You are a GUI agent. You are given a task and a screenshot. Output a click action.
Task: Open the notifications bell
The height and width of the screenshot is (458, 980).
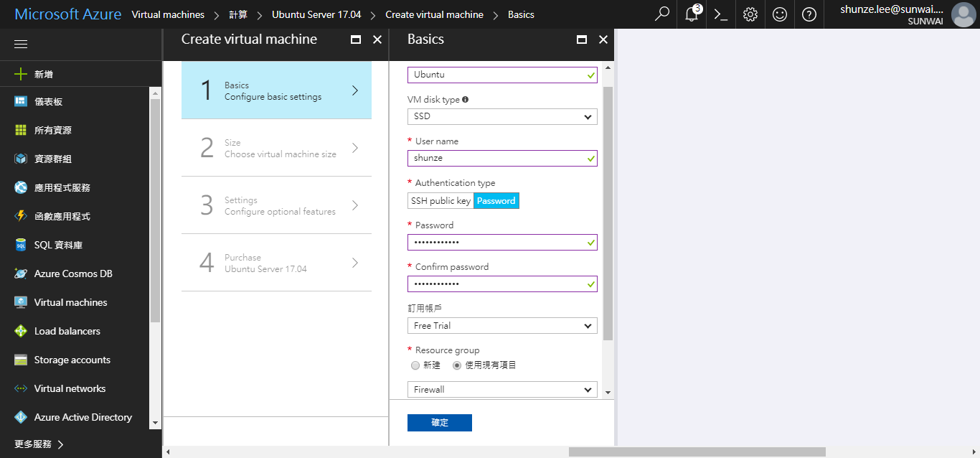coord(692,14)
